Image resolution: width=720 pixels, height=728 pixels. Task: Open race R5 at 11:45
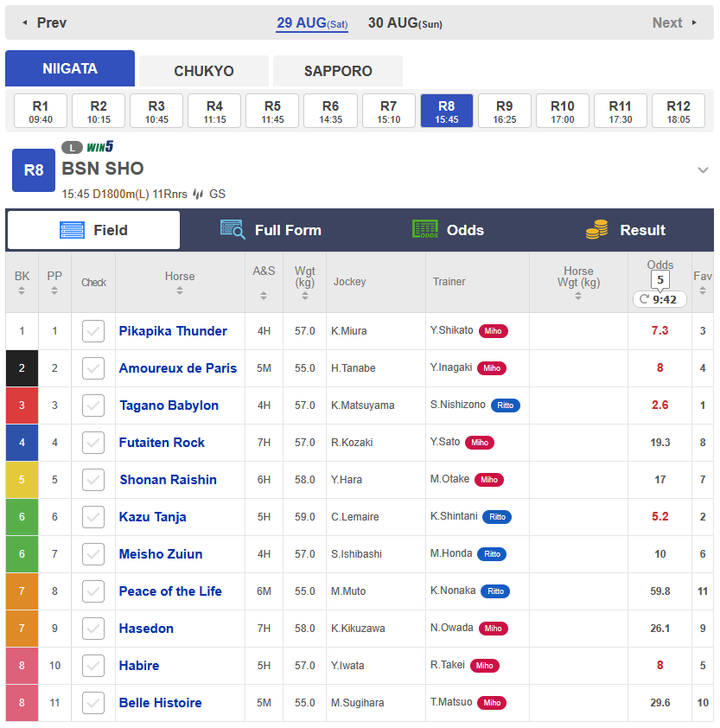point(272,111)
